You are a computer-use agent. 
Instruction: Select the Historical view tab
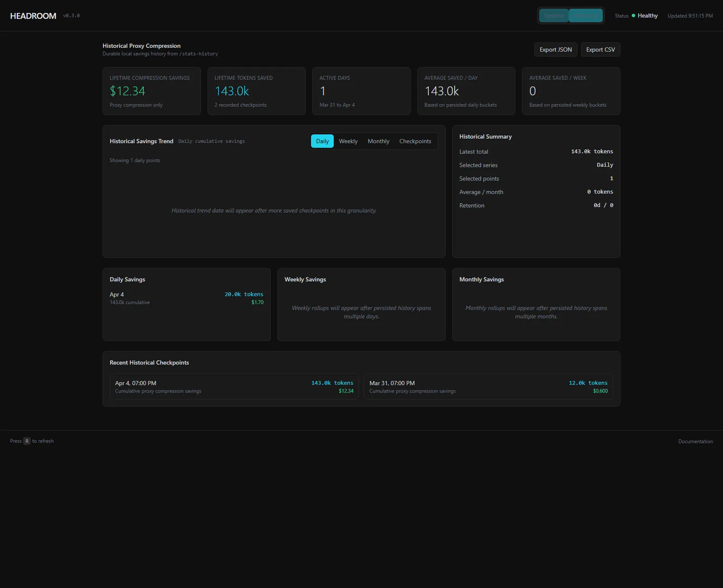pyautogui.click(x=586, y=16)
